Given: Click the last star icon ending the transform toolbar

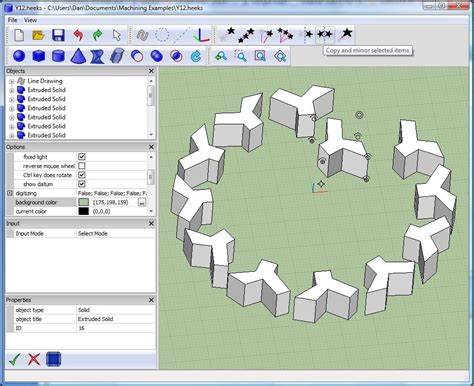Looking at the screenshot, I should [345, 34].
